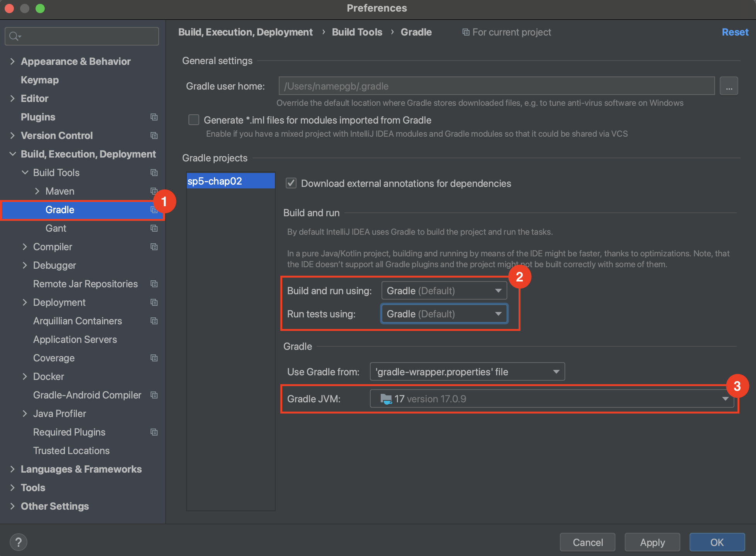The height and width of the screenshot is (556, 756).
Task: Open Use Gradle from dropdown
Action: click(467, 372)
